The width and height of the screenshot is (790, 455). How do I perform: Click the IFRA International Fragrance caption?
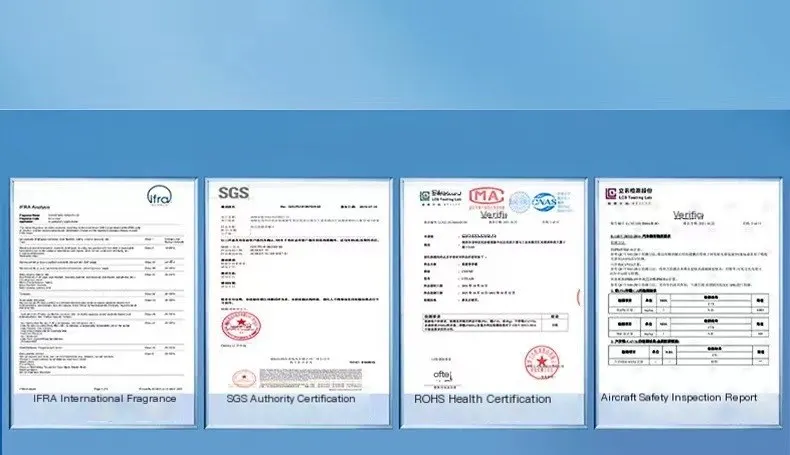105,399
